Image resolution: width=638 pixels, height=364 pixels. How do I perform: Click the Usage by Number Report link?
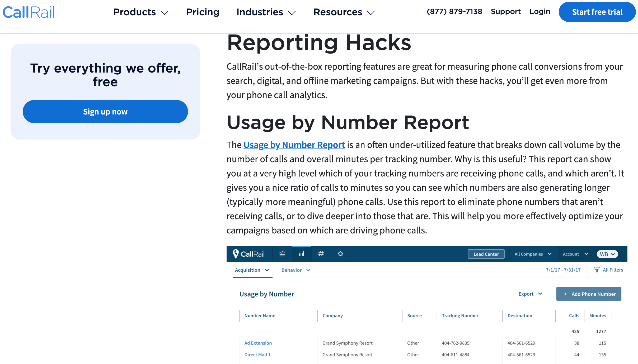click(x=294, y=144)
